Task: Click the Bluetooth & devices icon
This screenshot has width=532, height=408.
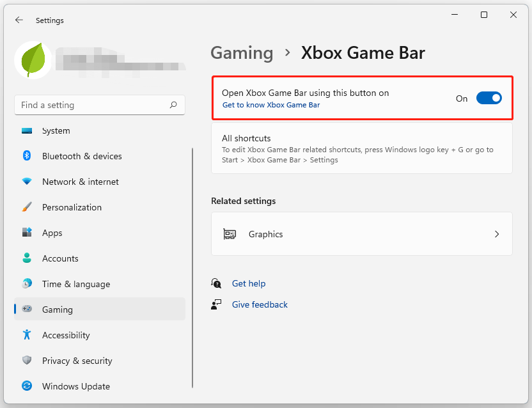Action: click(27, 156)
